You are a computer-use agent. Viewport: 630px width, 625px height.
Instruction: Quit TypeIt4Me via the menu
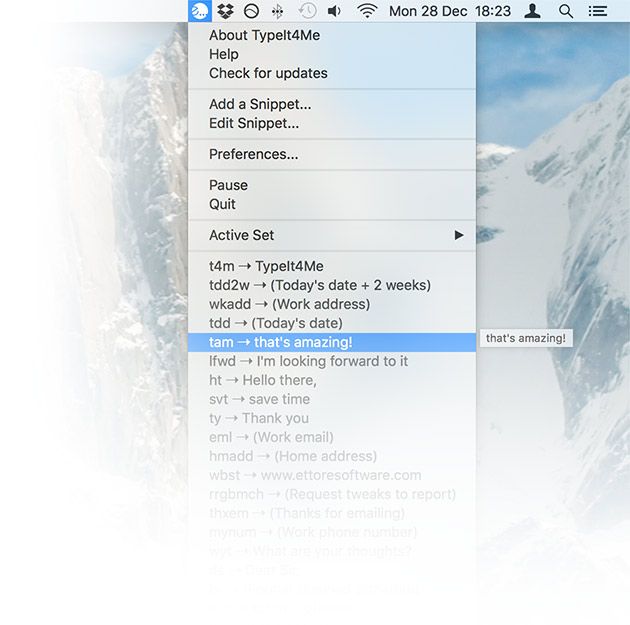pyautogui.click(x=332, y=204)
